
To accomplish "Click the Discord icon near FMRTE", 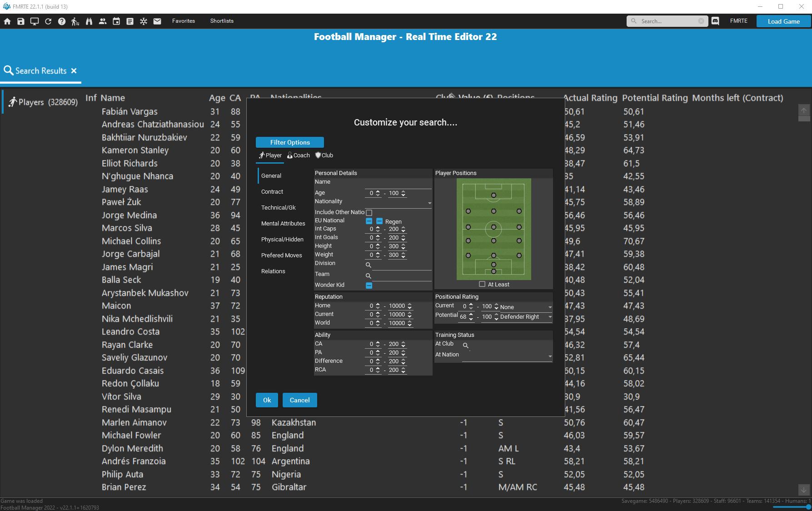I will pos(715,21).
